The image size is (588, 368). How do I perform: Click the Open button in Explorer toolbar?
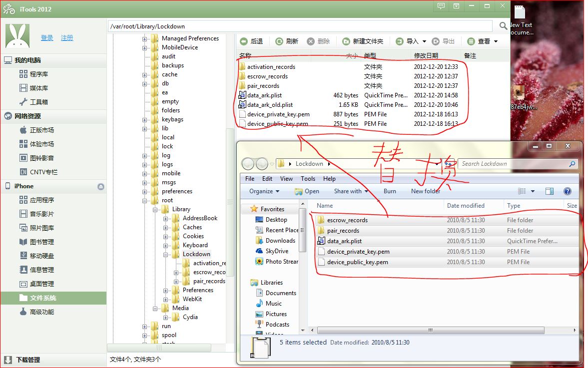(307, 191)
